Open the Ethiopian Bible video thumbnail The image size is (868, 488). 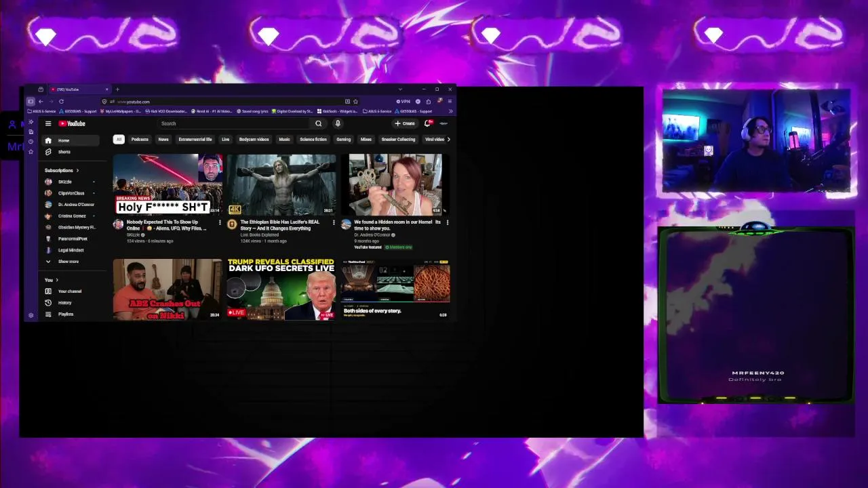point(281,184)
